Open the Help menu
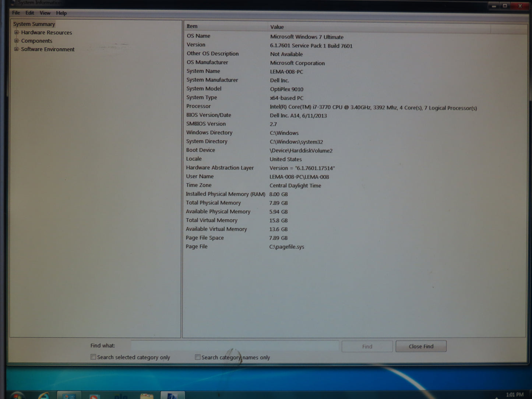This screenshot has width=532, height=399. [x=61, y=13]
